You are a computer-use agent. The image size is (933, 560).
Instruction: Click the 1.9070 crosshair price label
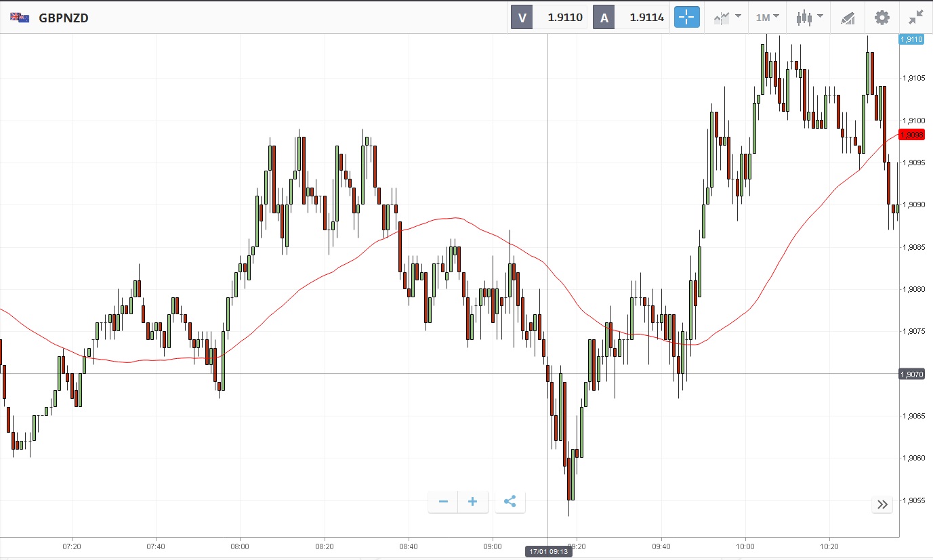[911, 374]
